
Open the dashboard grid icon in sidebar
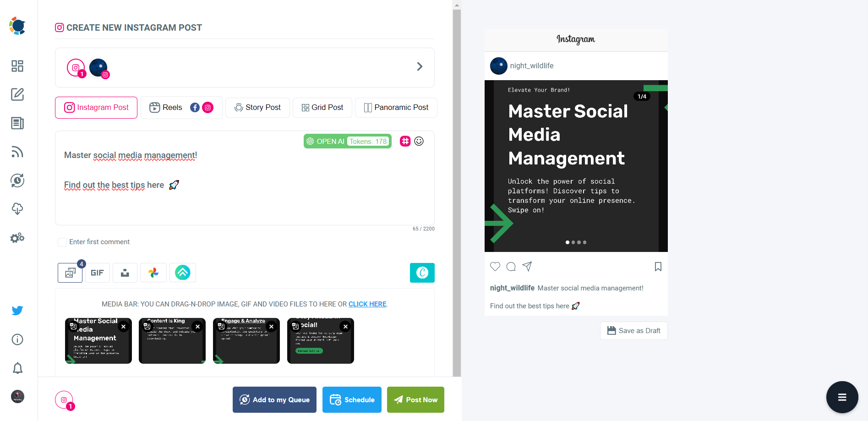click(17, 66)
